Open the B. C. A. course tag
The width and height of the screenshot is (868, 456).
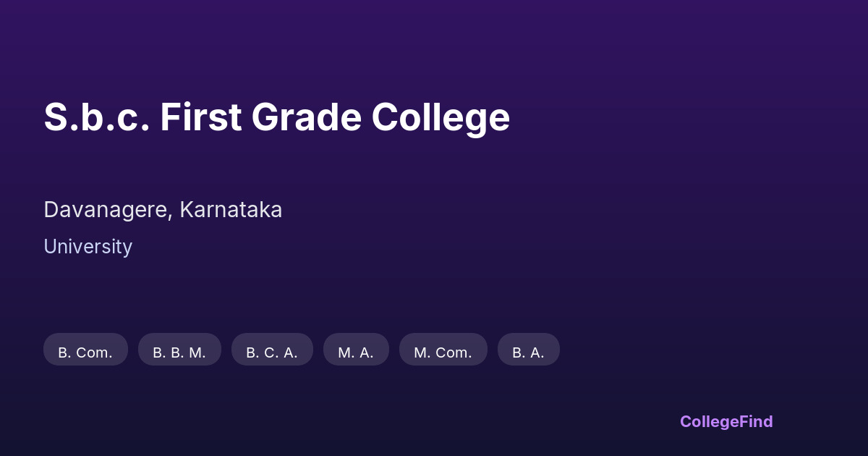click(272, 350)
